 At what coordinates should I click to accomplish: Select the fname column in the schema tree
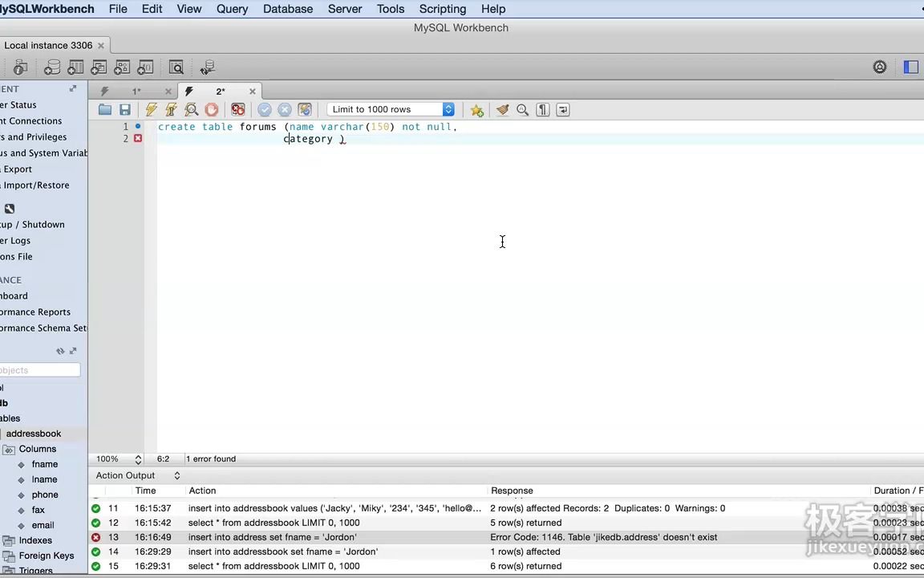44,464
